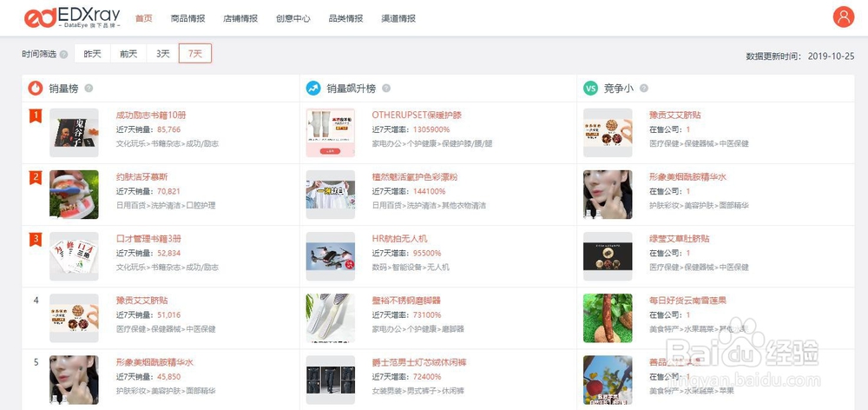Open the 品类情报 menu

pyautogui.click(x=346, y=18)
